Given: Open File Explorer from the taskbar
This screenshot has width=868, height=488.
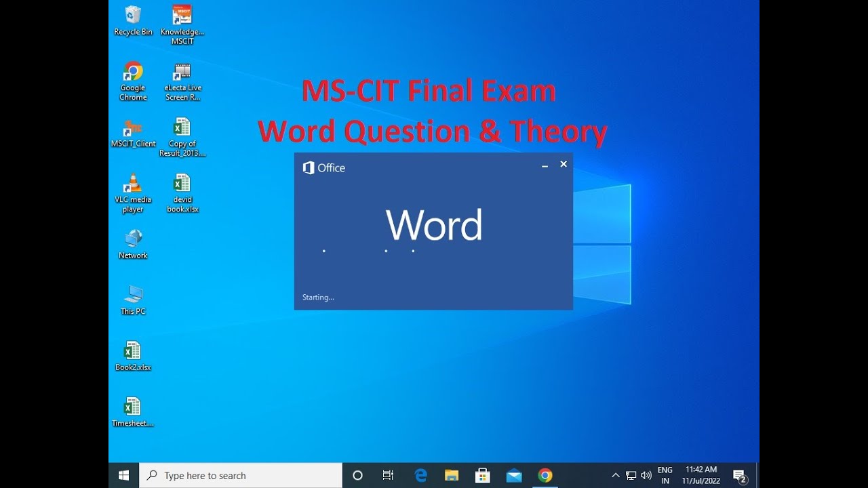Looking at the screenshot, I should click(x=452, y=476).
